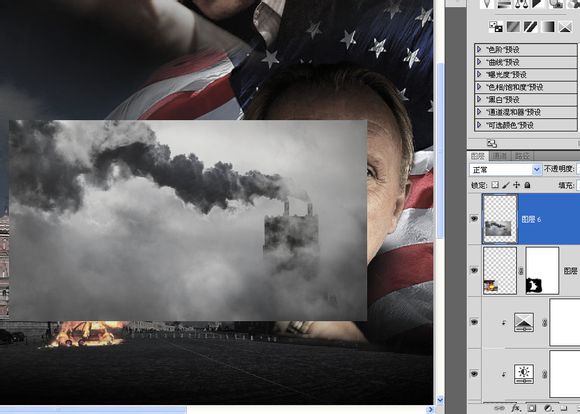Select the white mask of Brightness/Contrast layer

click(565, 374)
